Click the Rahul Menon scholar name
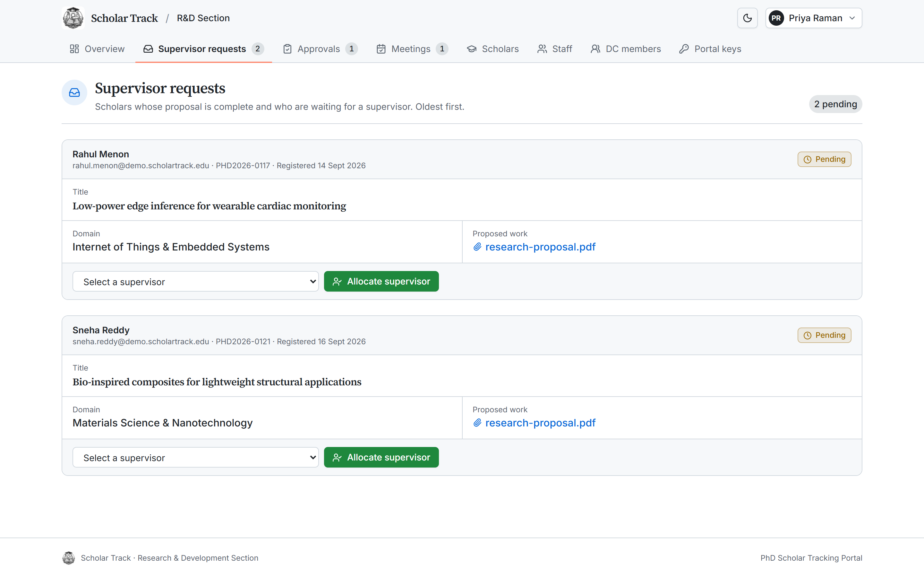The image size is (924, 578). [101, 154]
